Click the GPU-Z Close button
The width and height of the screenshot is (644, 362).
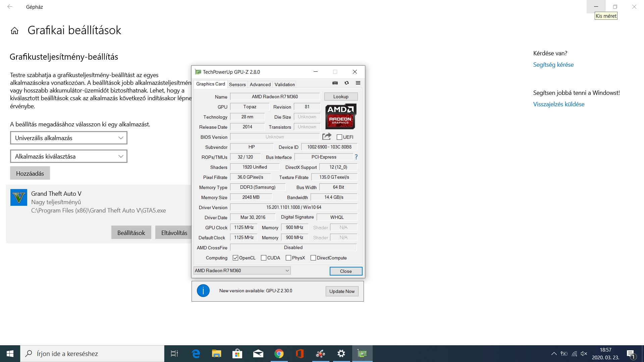(x=346, y=271)
